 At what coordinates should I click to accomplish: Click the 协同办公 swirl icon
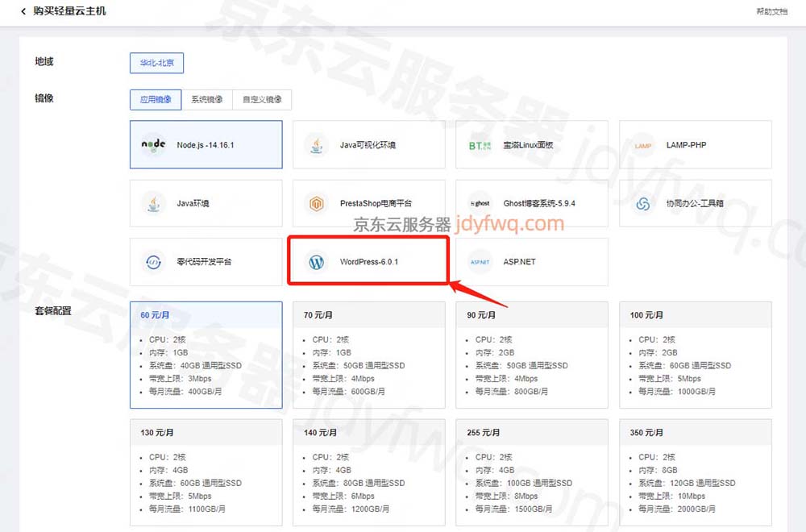pos(643,204)
